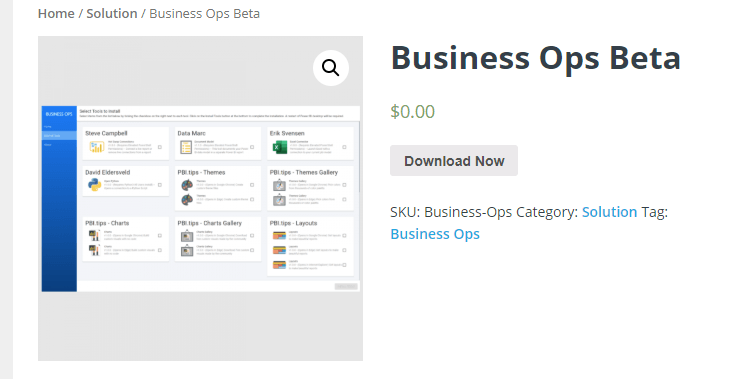
Task: Open the Business Ops tag link
Action: (435, 234)
